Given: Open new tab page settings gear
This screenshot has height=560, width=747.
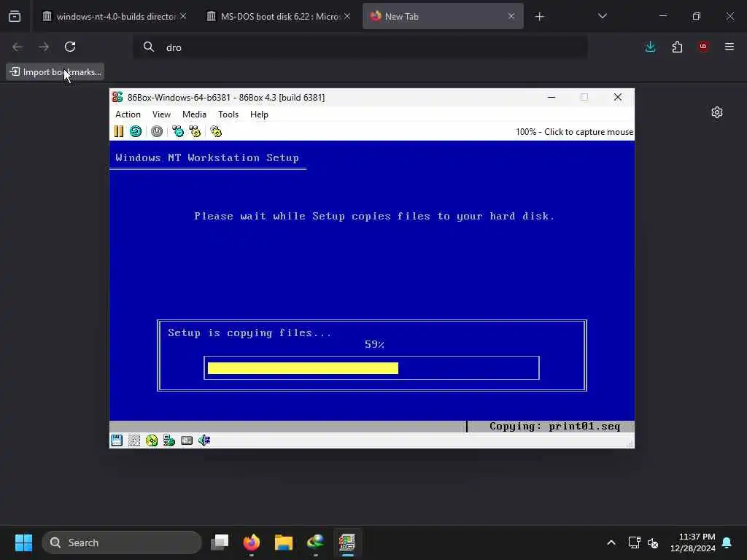Looking at the screenshot, I should click(x=717, y=112).
